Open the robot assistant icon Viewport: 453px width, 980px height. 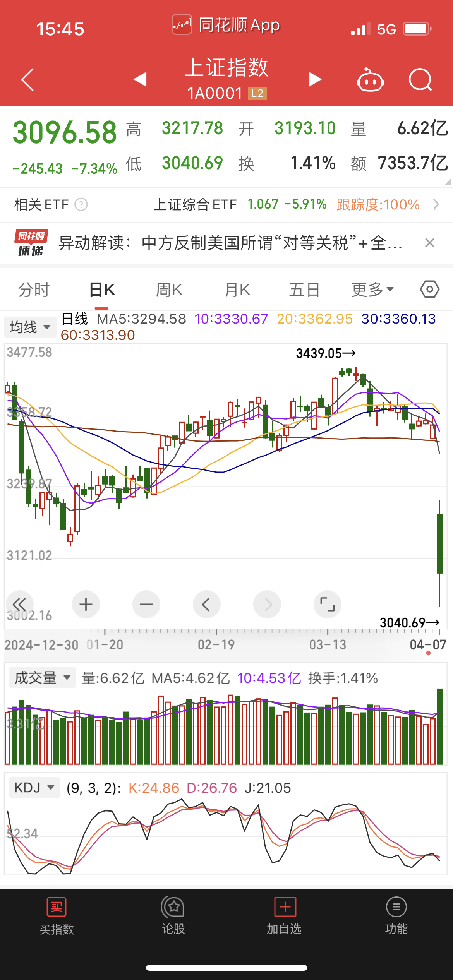pos(370,80)
